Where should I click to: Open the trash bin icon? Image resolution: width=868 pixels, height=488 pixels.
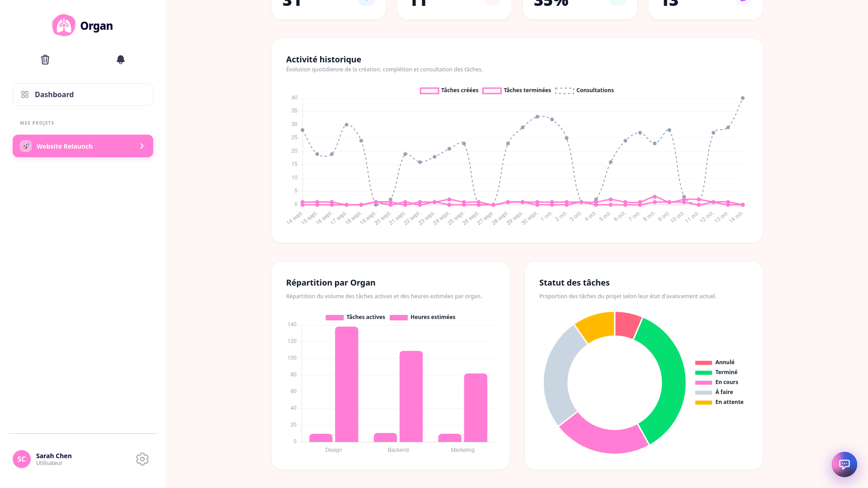pos(45,60)
